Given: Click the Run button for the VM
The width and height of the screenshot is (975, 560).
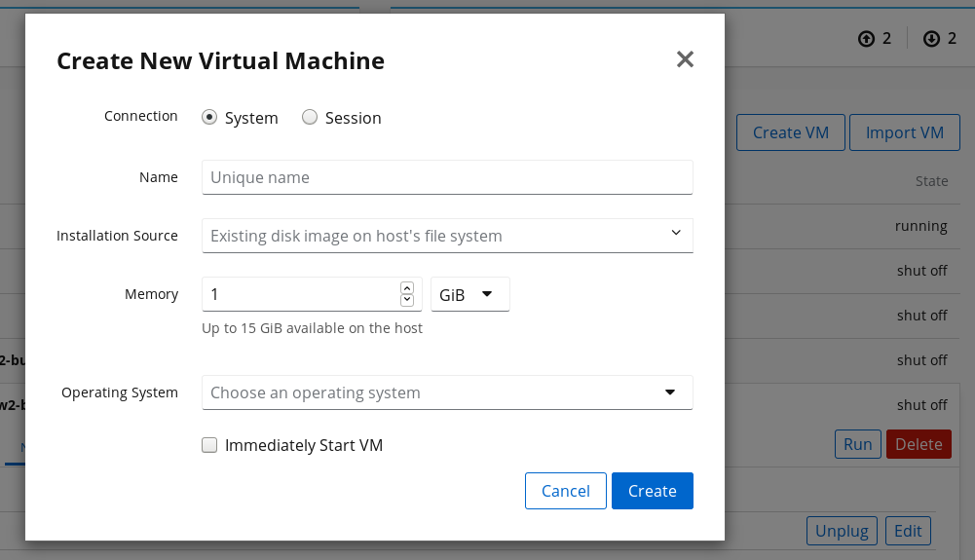Looking at the screenshot, I should 857,444.
